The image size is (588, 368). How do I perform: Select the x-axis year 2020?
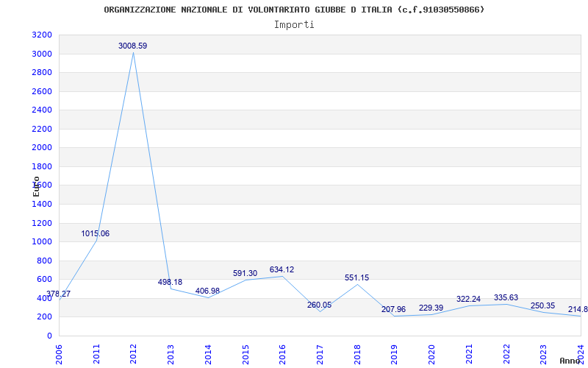[431, 354]
